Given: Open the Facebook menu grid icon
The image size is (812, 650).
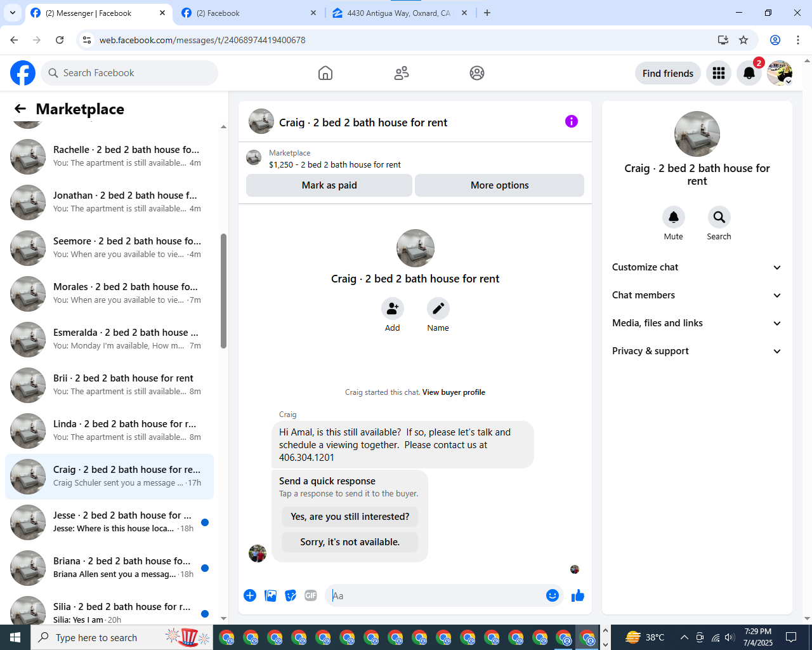Looking at the screenshot, I should click(719, 73).
